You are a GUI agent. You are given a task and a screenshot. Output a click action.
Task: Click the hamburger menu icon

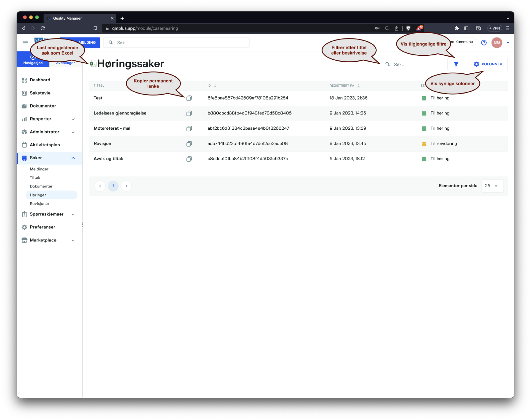pos(26,42)
